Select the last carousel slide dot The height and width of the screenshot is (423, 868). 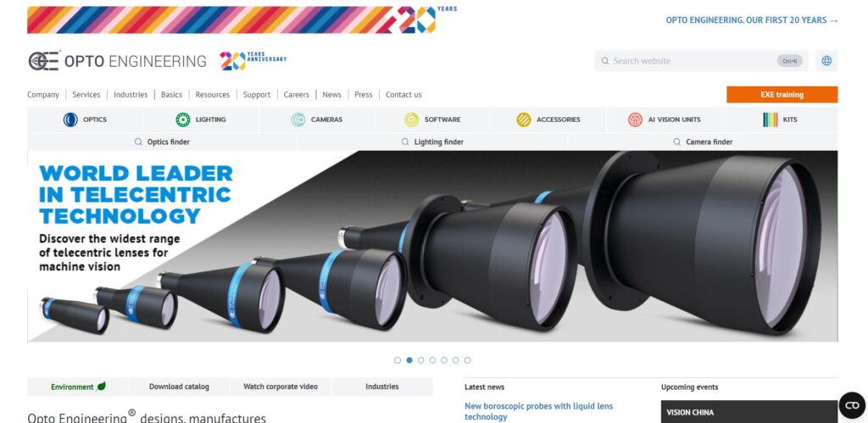coord(467,360)
